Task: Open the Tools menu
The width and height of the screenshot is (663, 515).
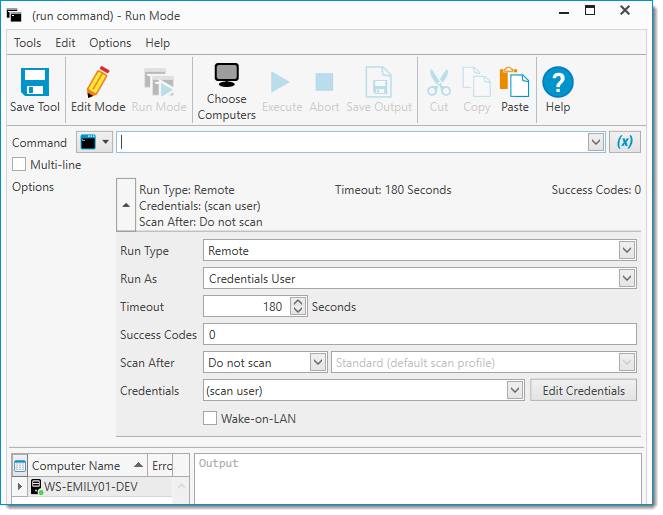Action: click(x=27, y=43)
